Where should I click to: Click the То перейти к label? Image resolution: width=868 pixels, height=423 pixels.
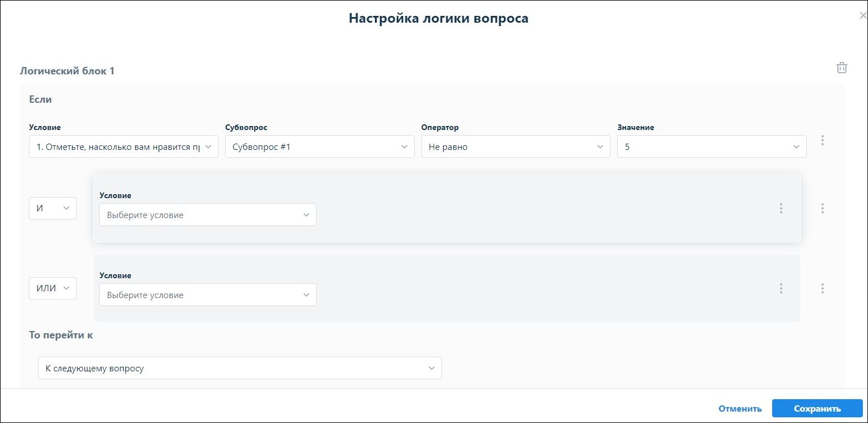tap(61, 335)
